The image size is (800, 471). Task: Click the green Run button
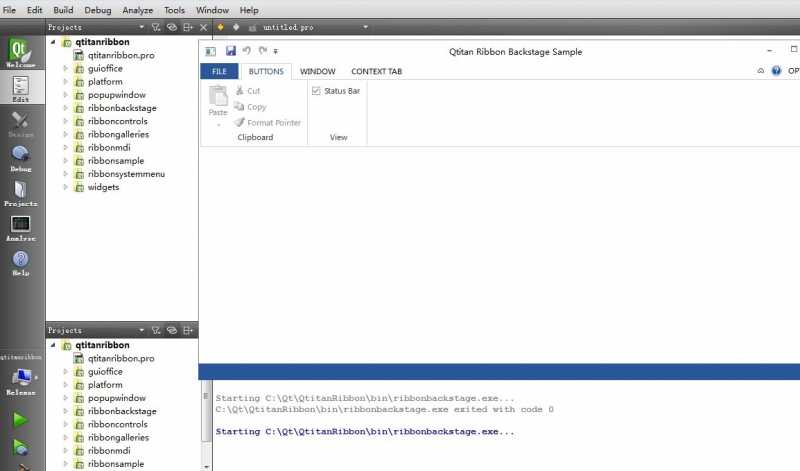click(x=20, y=419)
